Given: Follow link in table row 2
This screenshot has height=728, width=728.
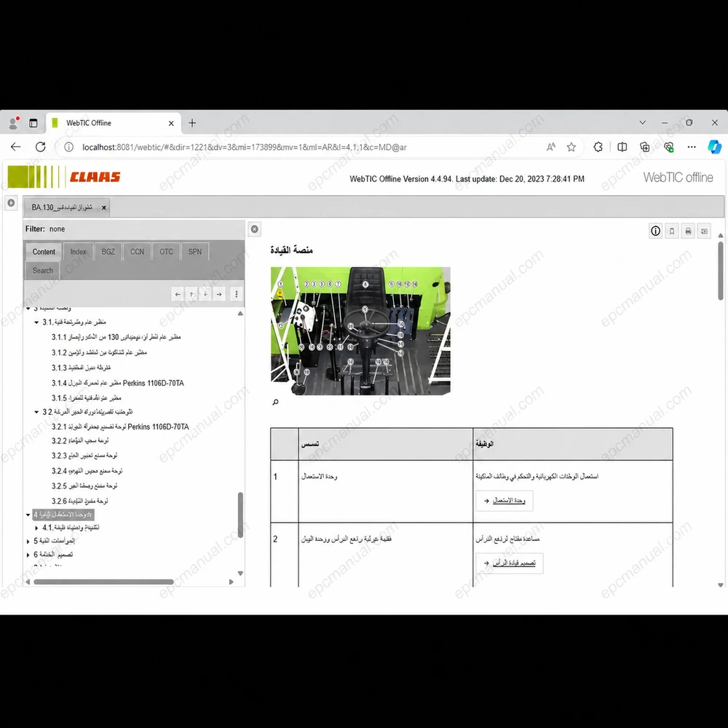Looking at the screenshot, I should [x=514, y=563].
